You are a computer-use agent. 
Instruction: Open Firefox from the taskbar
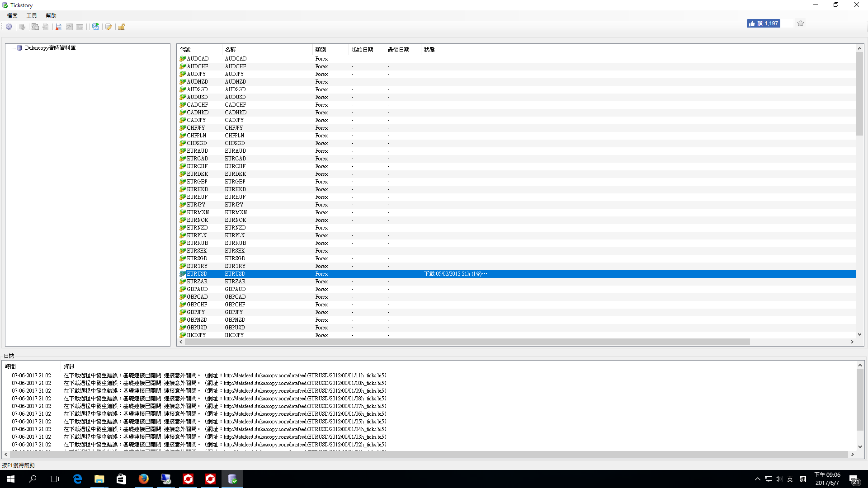pos(143,479)
